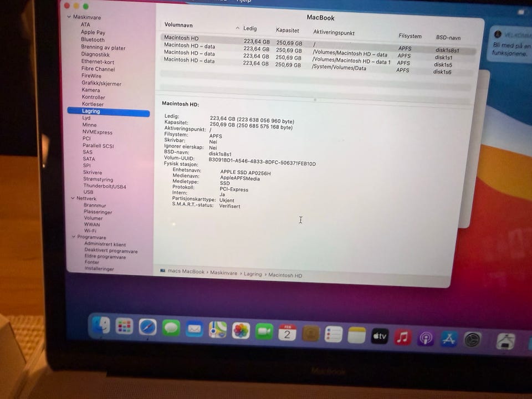532x399 pixels.
Task: Click Lagring in the path bar
Action: click(253, 274)
